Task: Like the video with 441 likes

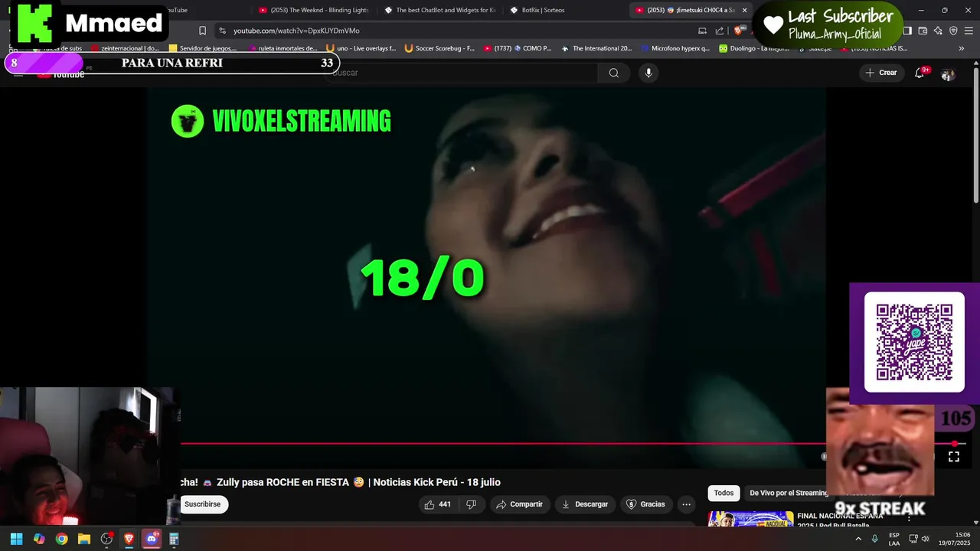Action: (438, 504)
